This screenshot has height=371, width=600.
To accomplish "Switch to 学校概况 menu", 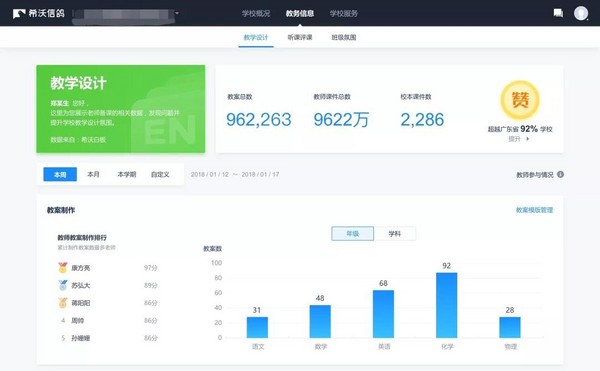I will click(x=256, y=13).
